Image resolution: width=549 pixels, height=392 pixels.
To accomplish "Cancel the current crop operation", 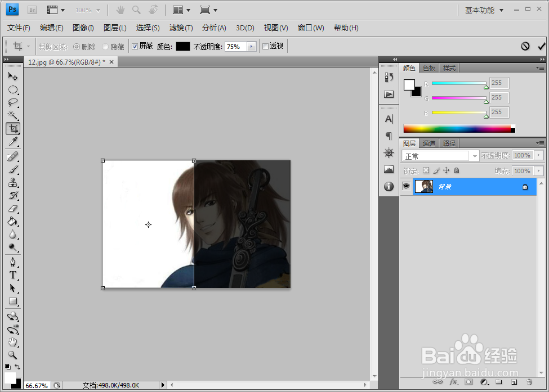I will coord(525,46).
